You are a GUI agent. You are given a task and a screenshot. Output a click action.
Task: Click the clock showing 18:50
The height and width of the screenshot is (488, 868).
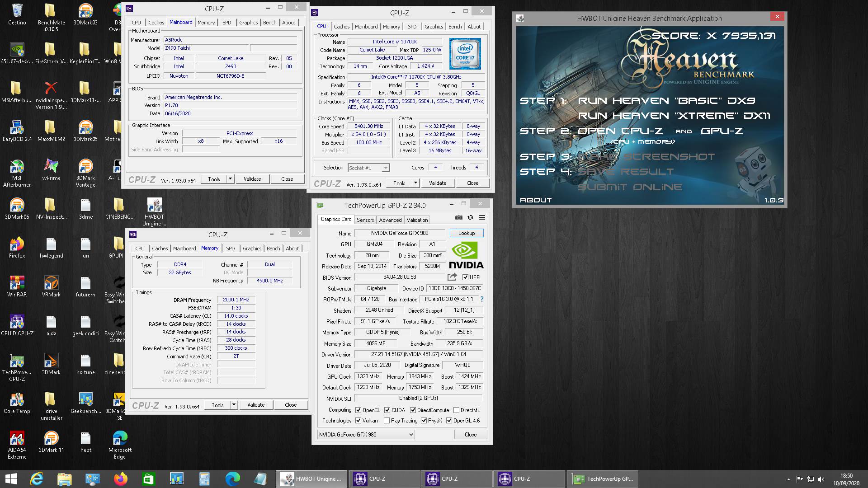tap(846, 476)
